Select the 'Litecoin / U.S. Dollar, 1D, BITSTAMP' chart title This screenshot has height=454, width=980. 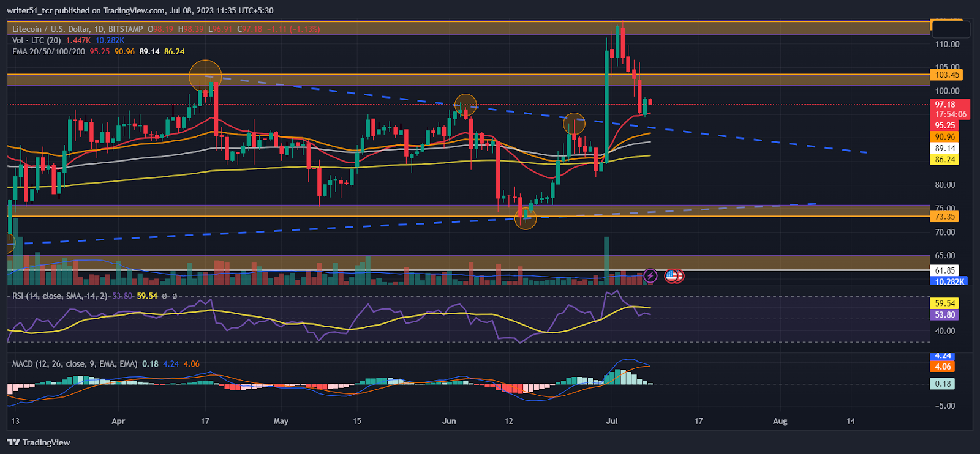pos(78,29)
